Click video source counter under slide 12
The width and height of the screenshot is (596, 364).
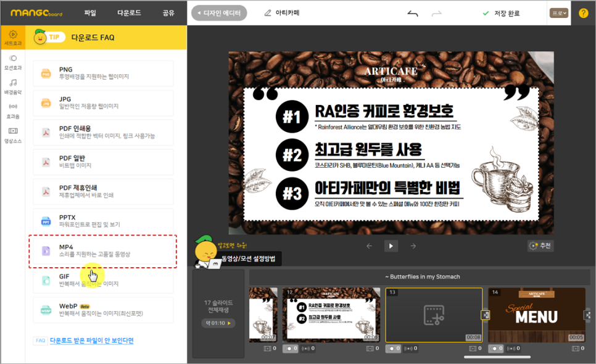click(373, 348)
